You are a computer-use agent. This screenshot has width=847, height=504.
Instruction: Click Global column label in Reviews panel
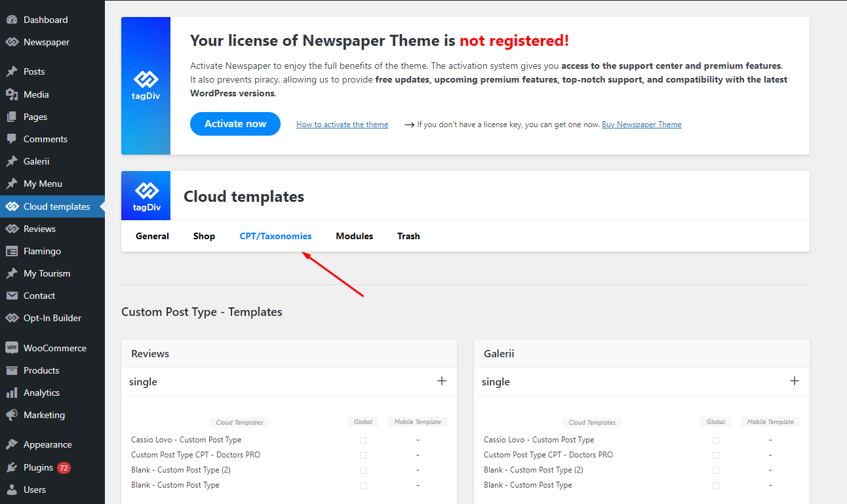[363, 422]
